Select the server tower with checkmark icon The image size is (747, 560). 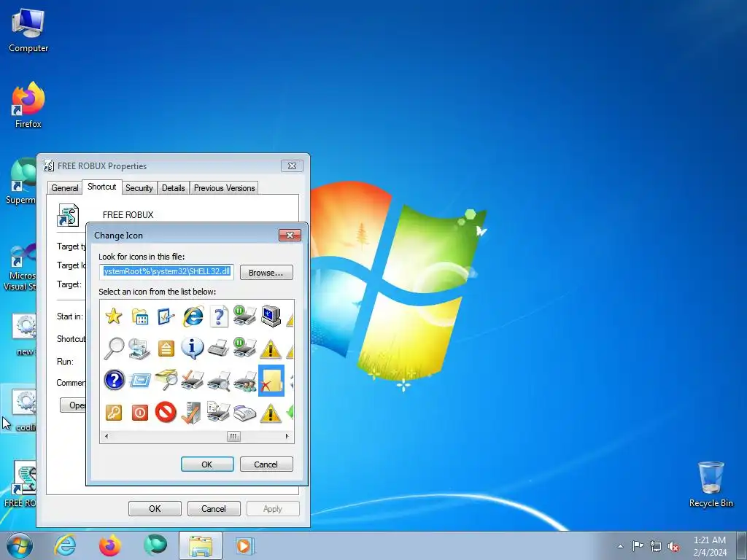(x=192, y=413)
